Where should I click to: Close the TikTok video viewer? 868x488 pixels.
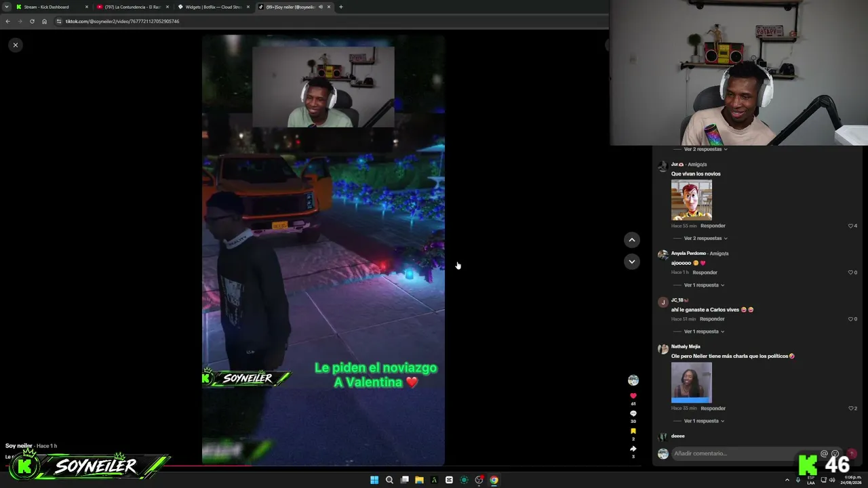(15, 45)
